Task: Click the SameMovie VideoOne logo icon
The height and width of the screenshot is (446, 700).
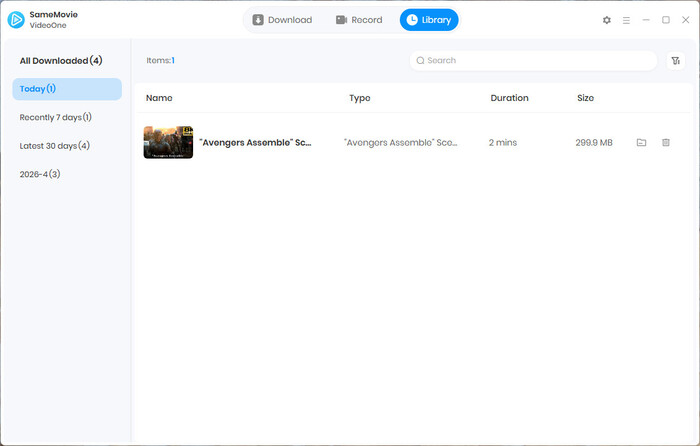Action: click(16, 20)
